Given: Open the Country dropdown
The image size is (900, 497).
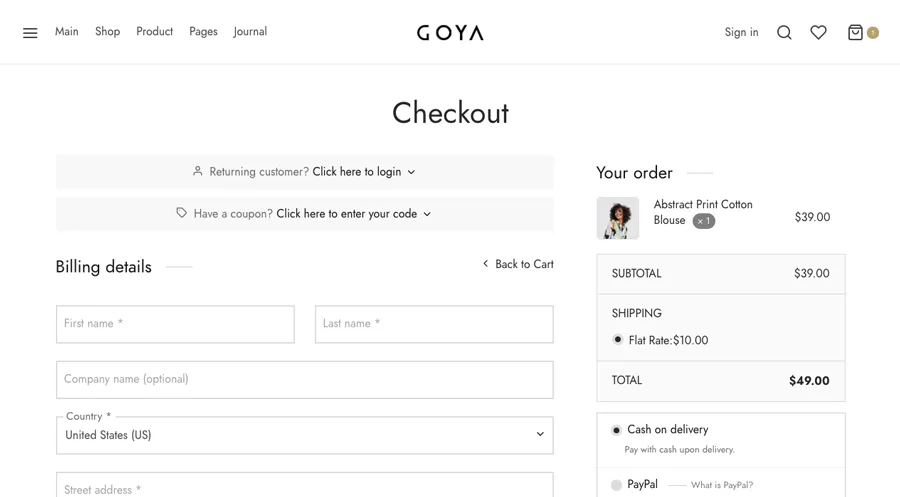Looking at the screenshot, I should click(305, 435).
